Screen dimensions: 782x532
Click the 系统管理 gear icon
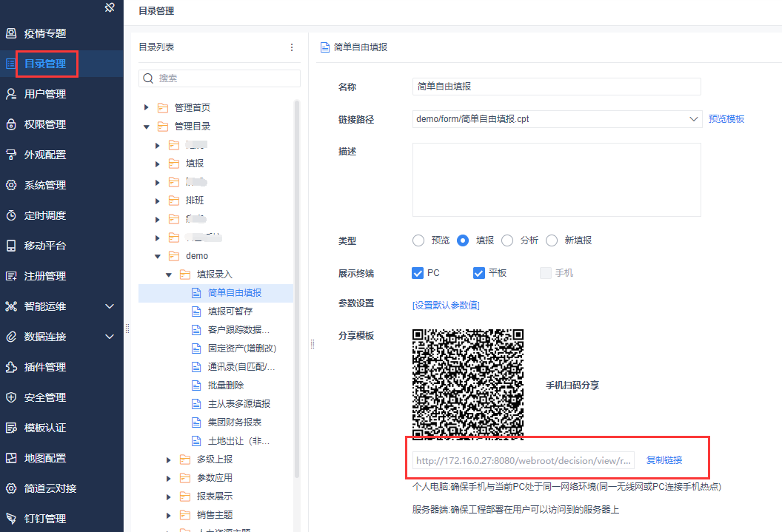click(11, 185)
